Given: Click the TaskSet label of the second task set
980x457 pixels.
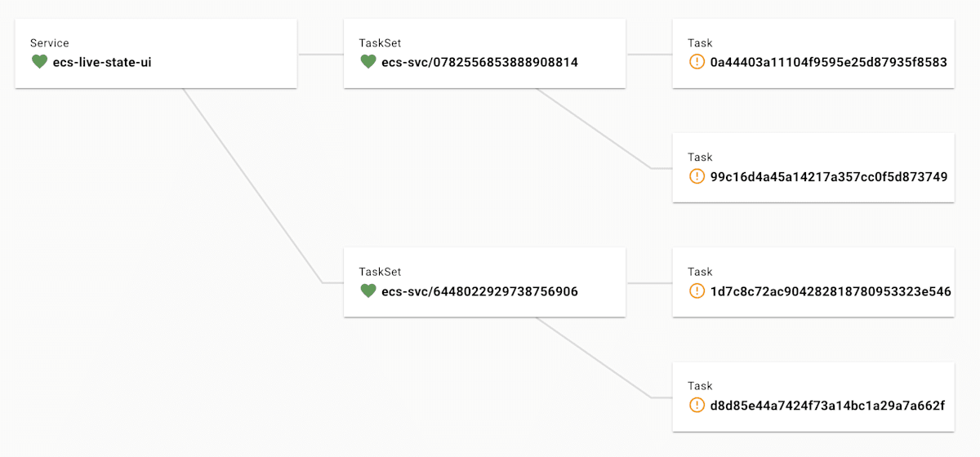Looking at the screenshot, I should coord(380,272).
